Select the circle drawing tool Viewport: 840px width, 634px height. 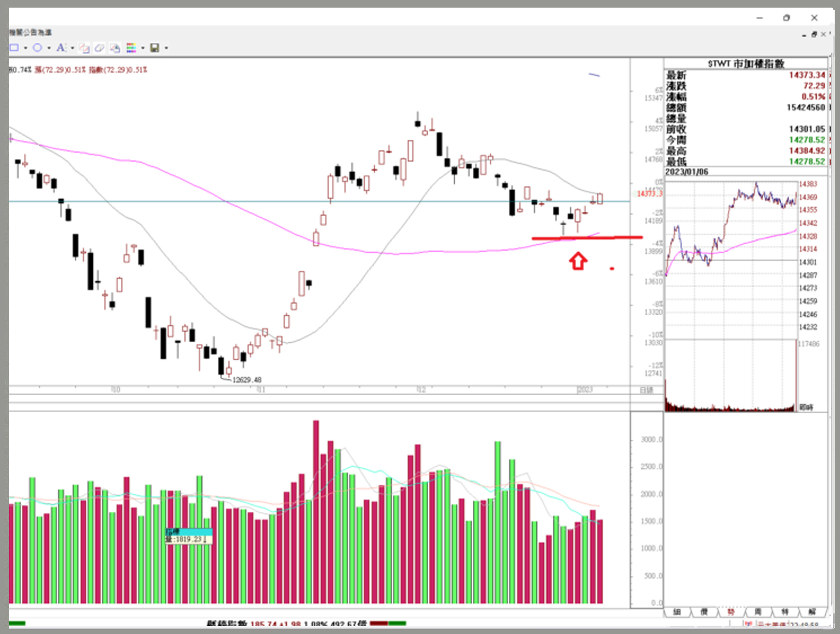[38, 48]
